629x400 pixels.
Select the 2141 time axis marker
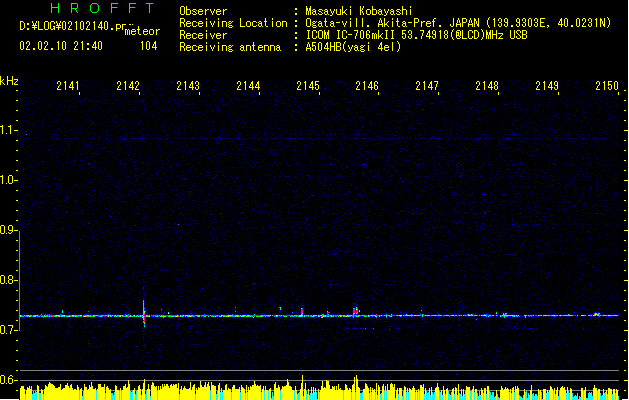(68, 86)
